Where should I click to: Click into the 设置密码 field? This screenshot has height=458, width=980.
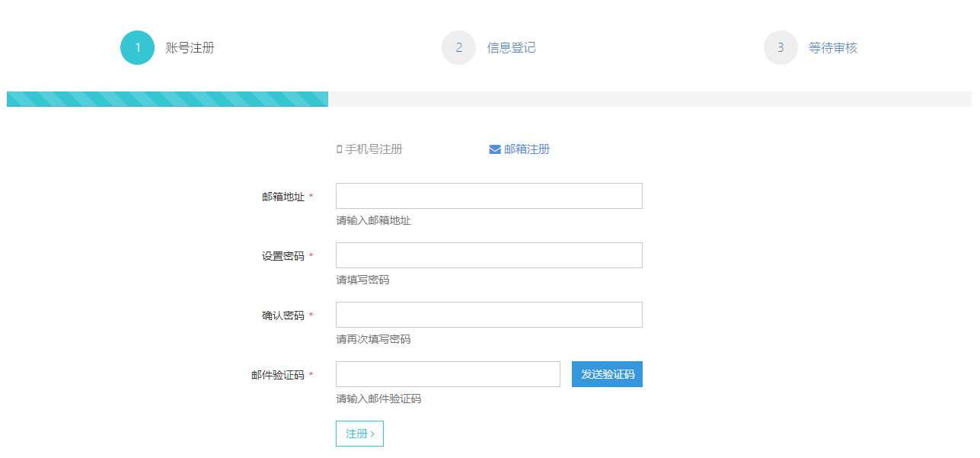click(x=489, y=255)
